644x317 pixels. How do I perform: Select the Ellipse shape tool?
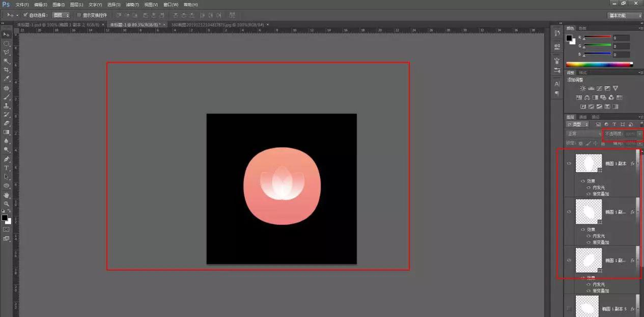tap(7, 186)
